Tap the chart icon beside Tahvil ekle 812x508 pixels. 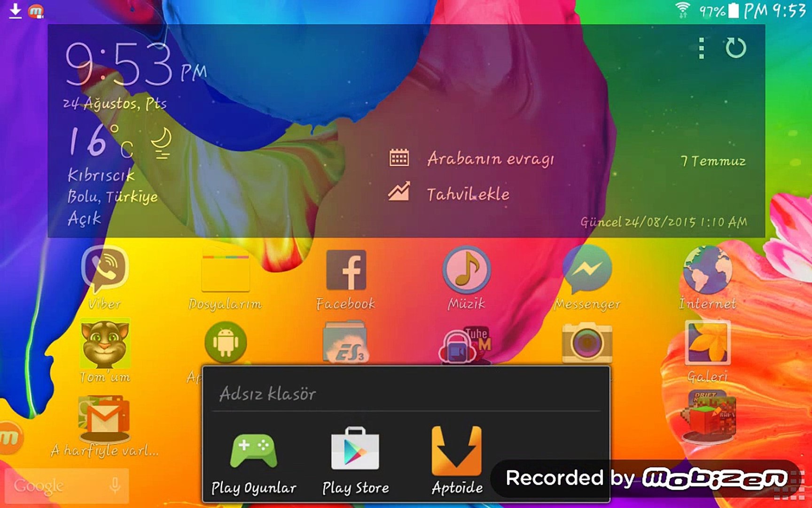399,192
